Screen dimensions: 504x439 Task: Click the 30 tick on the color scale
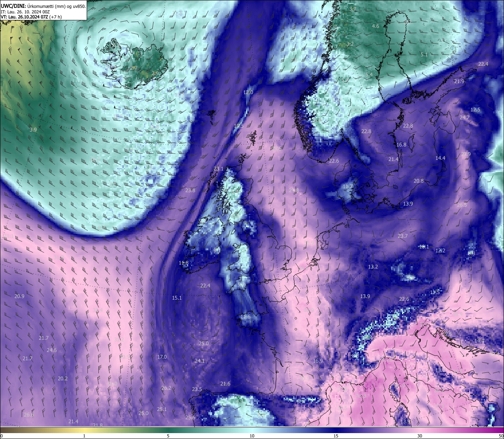(420, 436)
